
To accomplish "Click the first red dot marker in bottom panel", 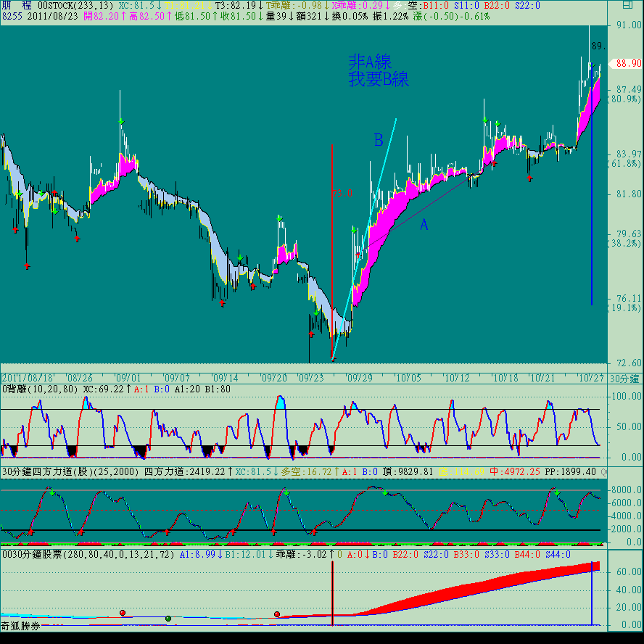I will [x=123, y=613].
